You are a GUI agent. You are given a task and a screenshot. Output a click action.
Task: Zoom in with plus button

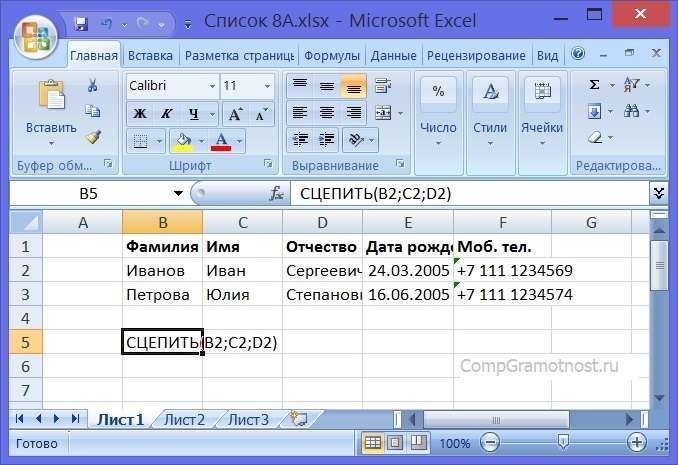pyautogui.click(x=637, y=443)
